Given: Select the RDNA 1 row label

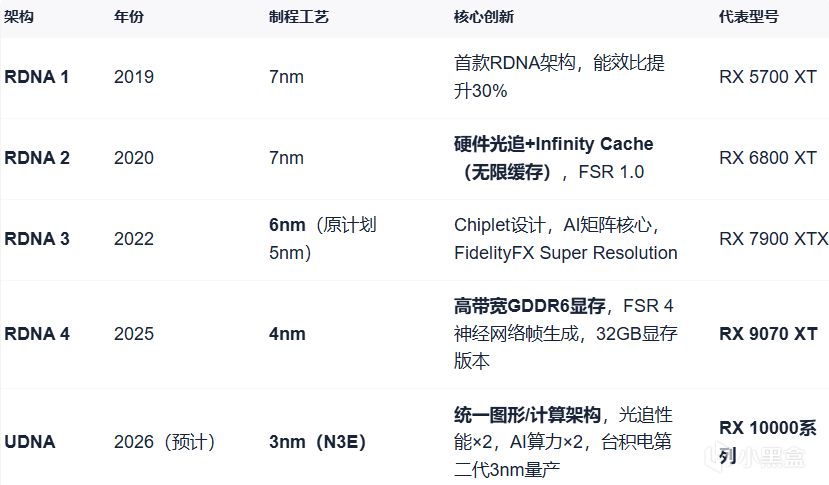Looking at the screenshot, I should [37, 77].
